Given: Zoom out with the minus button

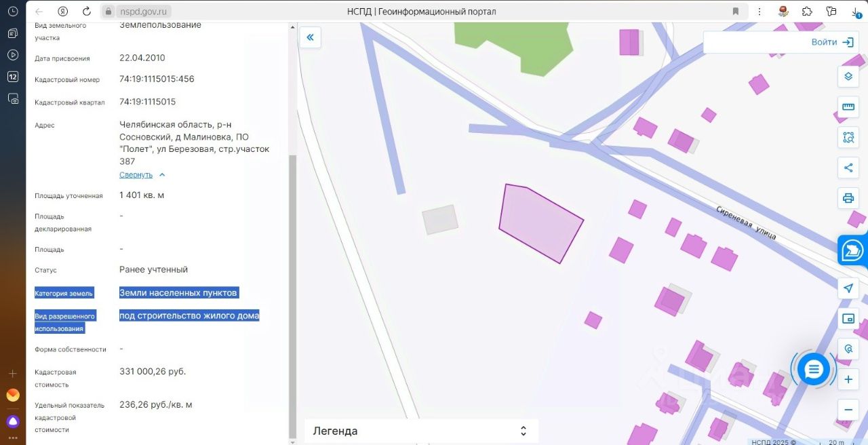Looking at the screenshot, I should [848, 410].
